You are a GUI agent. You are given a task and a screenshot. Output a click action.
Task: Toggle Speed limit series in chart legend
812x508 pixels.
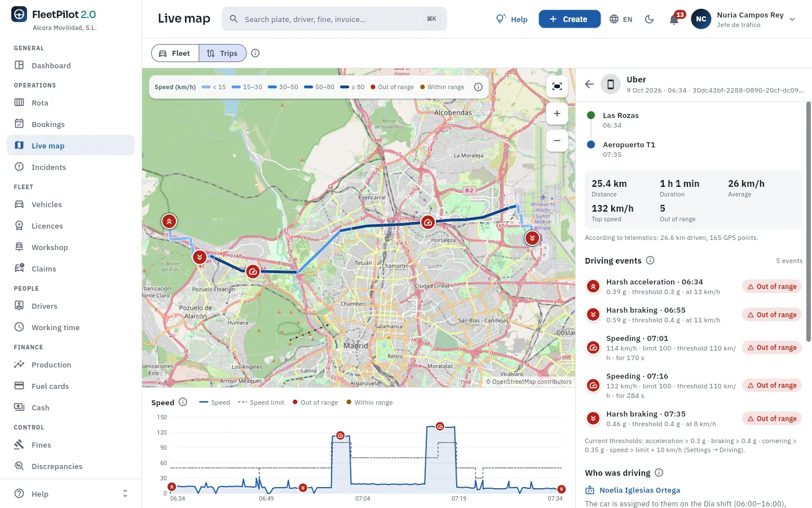(x=261, y=402)
